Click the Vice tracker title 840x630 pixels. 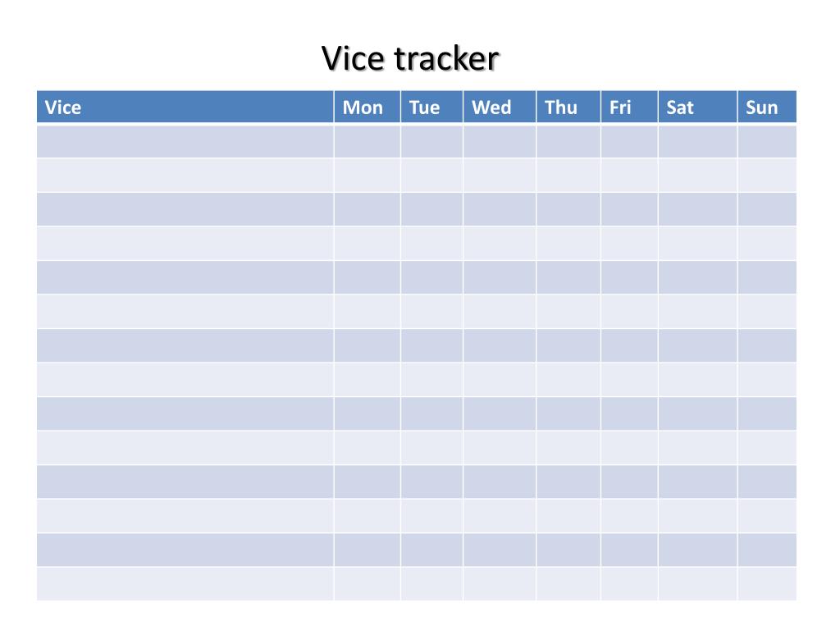[410, 58]
